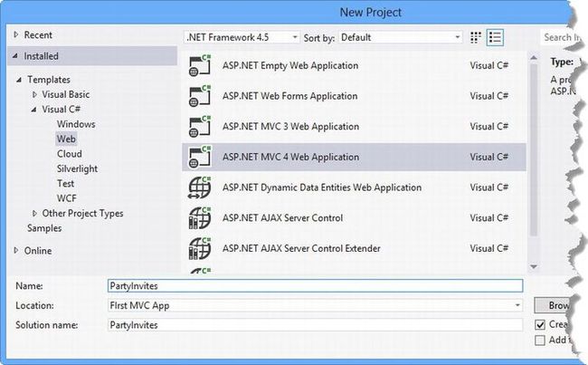
Task: Click the ASP.NET Web Forms Application icon
Action: pos(200,96)
